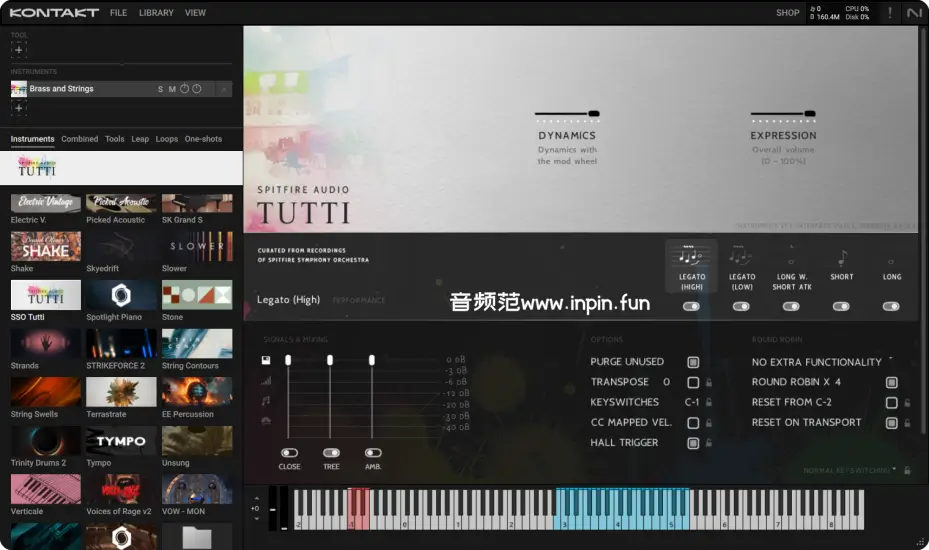This screenshot has width=929, height=550.
Task: Toggle the TRANSPOSE checkbox
Action: pos(693,382)
